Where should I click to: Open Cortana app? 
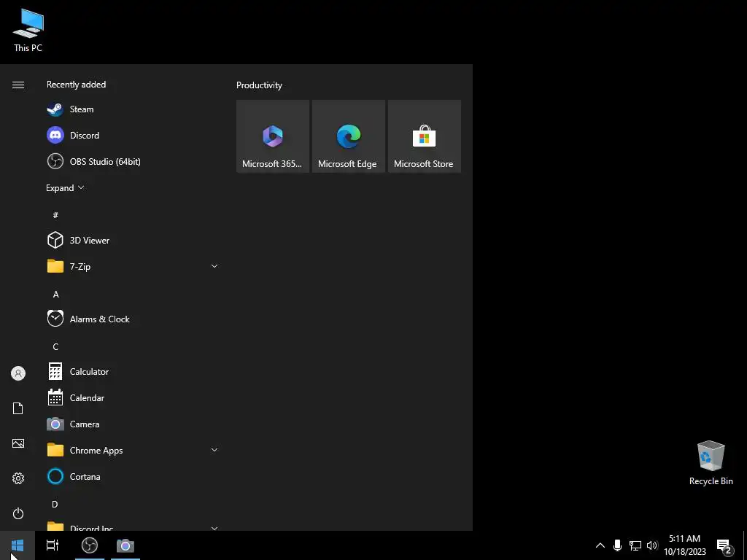click(132, 476)
